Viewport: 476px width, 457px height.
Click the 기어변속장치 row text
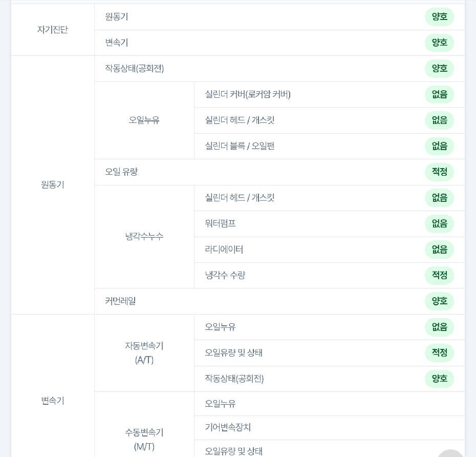click(x=228, y=427)
